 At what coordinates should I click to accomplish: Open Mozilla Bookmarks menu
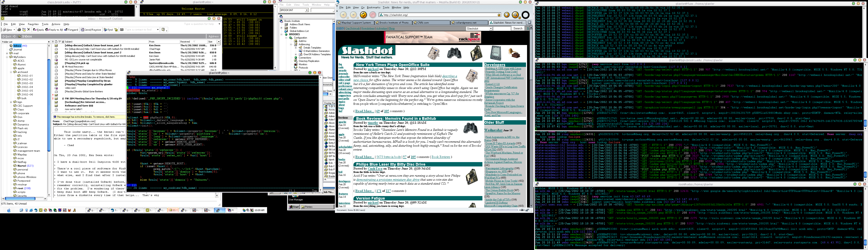pyautogui.click(x=373, y=7)
